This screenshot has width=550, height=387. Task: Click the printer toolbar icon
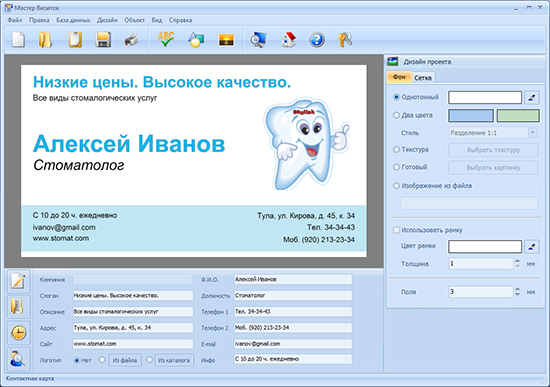pos(132,40)
